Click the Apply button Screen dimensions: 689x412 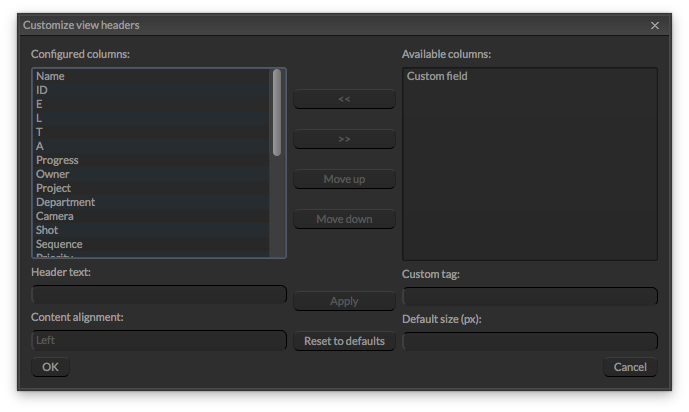pos(344,301)
